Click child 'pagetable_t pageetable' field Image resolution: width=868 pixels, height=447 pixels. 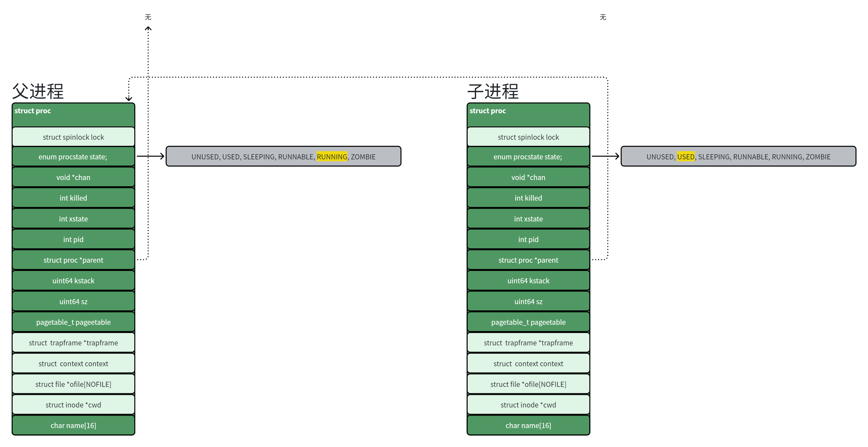pyautogui.click(x=528, y=322)
